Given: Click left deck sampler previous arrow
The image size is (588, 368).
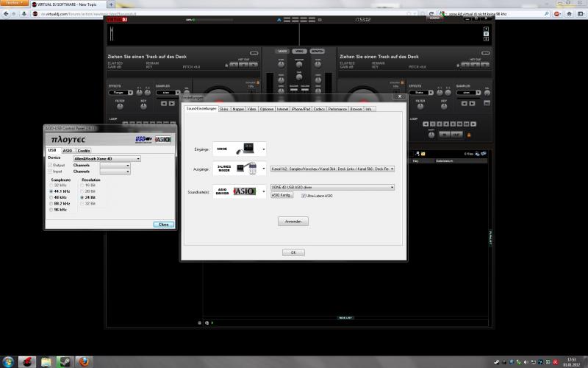Looking at the screenshot, I should pos(164,104).
